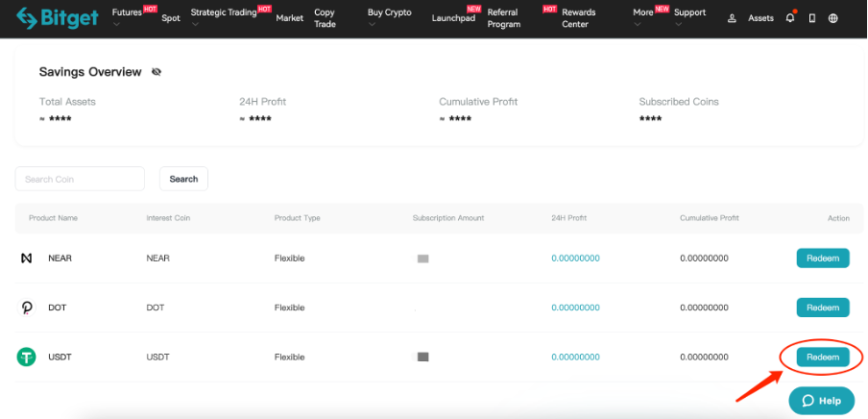Viewport: 868px width, 419px height.
Task: Expand the Buy Crypto dropdown chevron
Action: point(372,24)
